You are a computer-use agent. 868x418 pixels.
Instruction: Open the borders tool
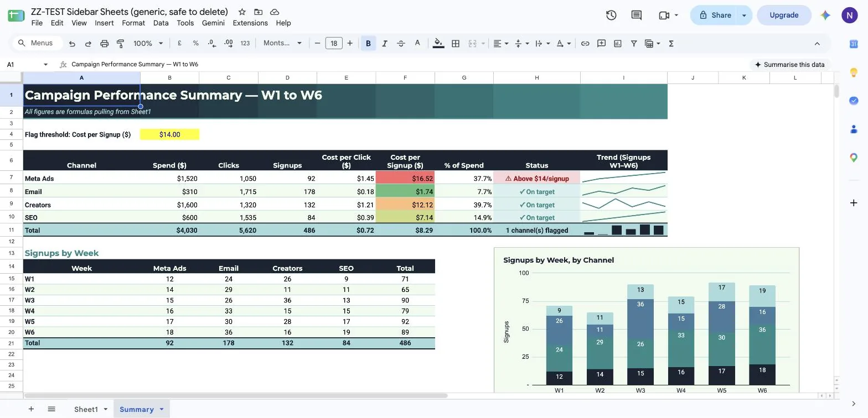click(x=456, y=43)
